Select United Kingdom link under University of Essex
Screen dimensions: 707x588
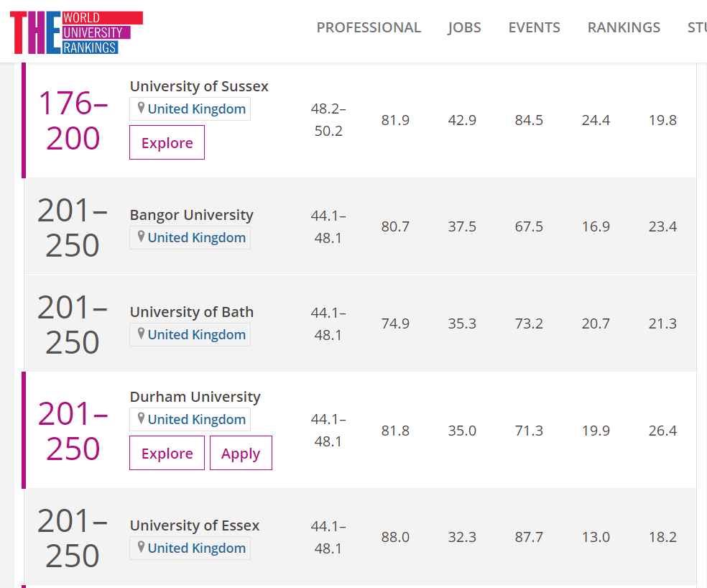point(196,548)
